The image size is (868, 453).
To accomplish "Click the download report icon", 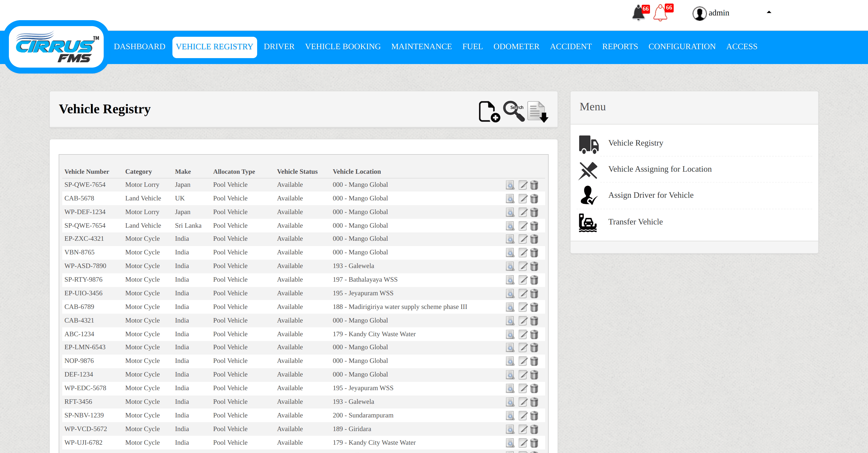I will click(x=538, y=112).
